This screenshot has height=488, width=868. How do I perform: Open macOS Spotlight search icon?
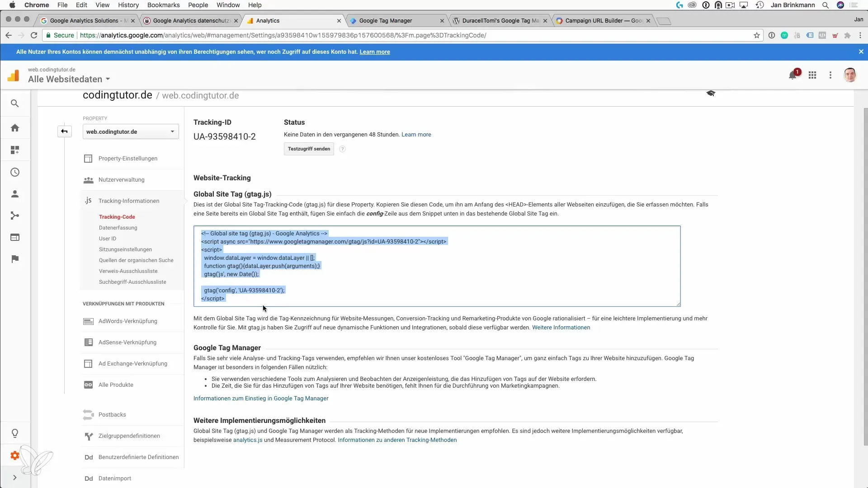click(x=826, y=5)
